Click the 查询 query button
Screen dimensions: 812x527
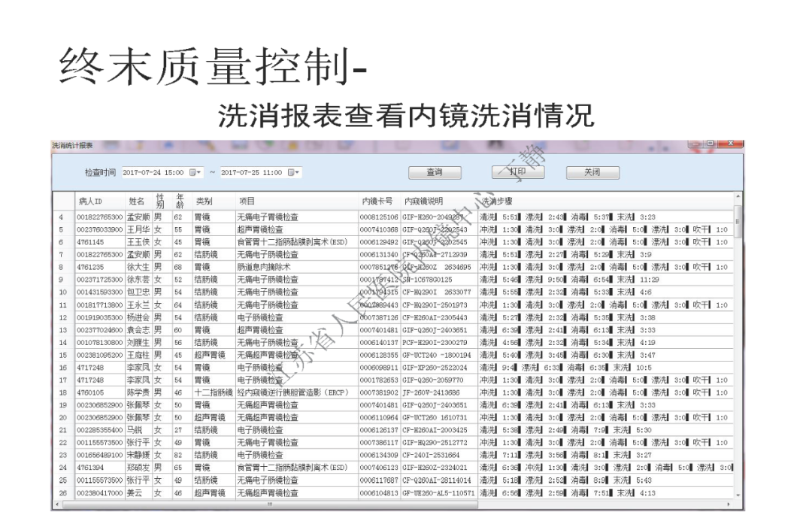point(435,171)
